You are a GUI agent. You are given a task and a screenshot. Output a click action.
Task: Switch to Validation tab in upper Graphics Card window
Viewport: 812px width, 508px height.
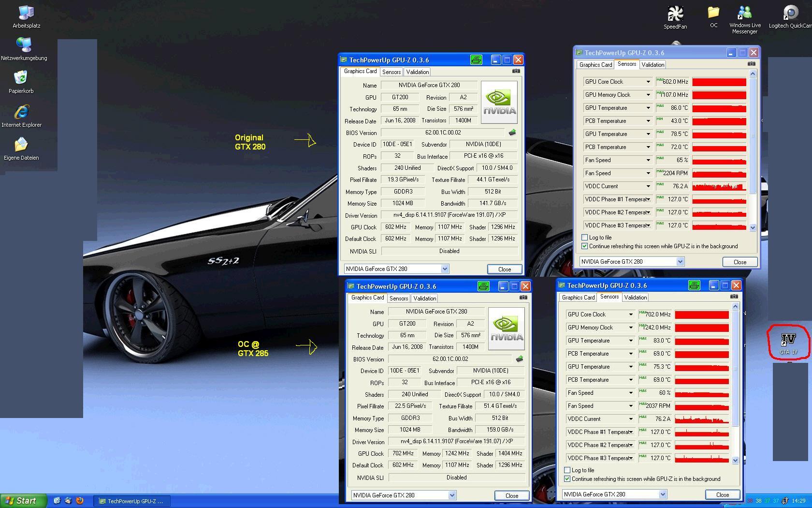pyautogui.click(x=418, y=72)
